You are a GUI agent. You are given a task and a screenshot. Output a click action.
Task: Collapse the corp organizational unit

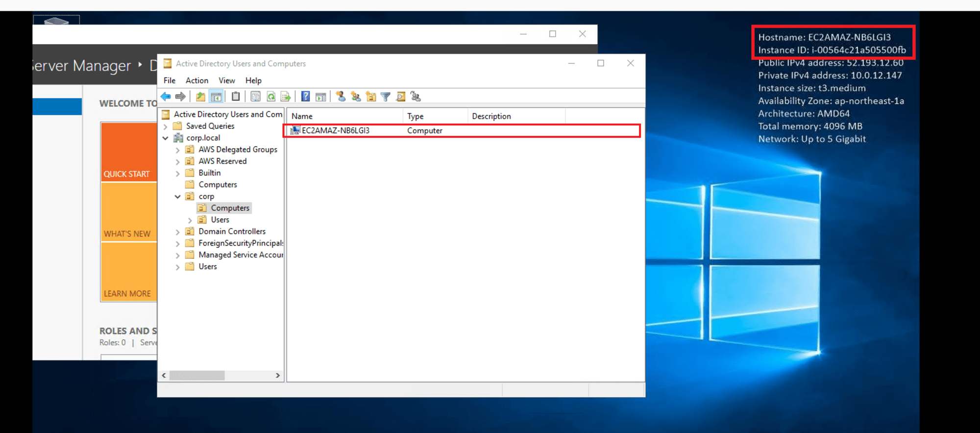point(178,197)
